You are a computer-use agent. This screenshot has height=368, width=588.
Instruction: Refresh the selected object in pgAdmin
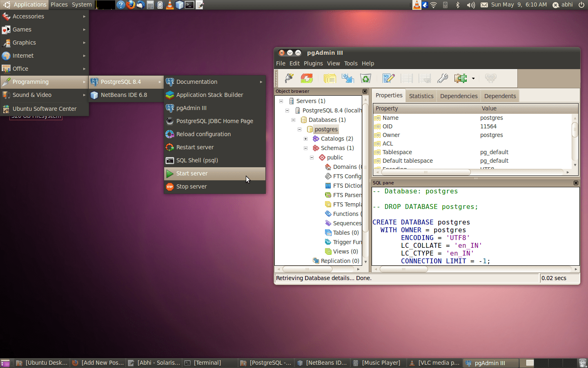307,78
